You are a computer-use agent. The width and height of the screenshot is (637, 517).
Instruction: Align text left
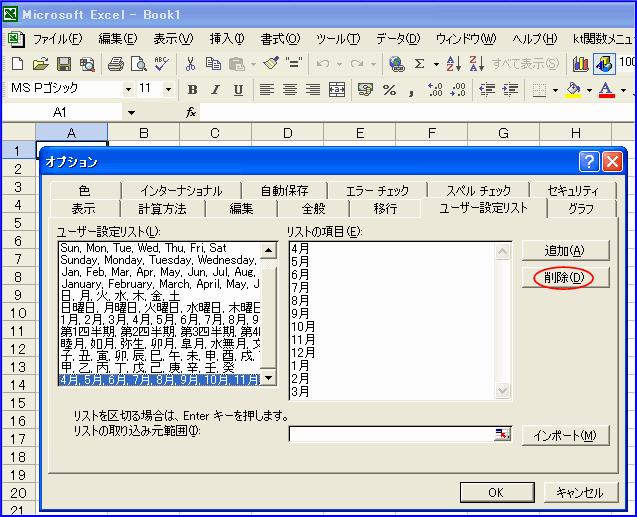click(266, 90)
